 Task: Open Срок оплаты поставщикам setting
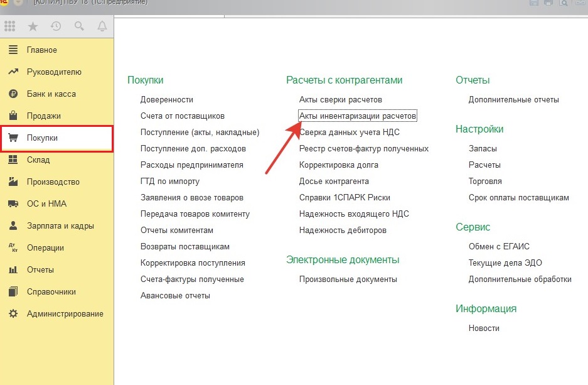tap(518, 198)
